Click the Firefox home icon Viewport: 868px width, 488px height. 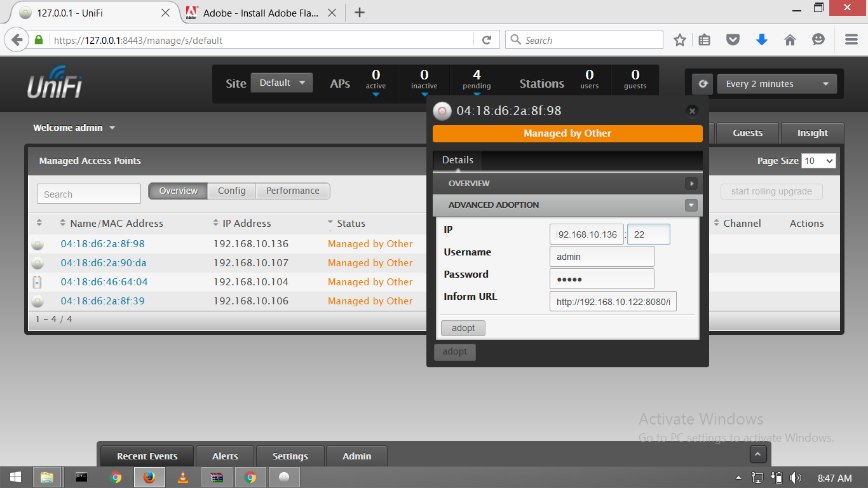tap(790, 40)
